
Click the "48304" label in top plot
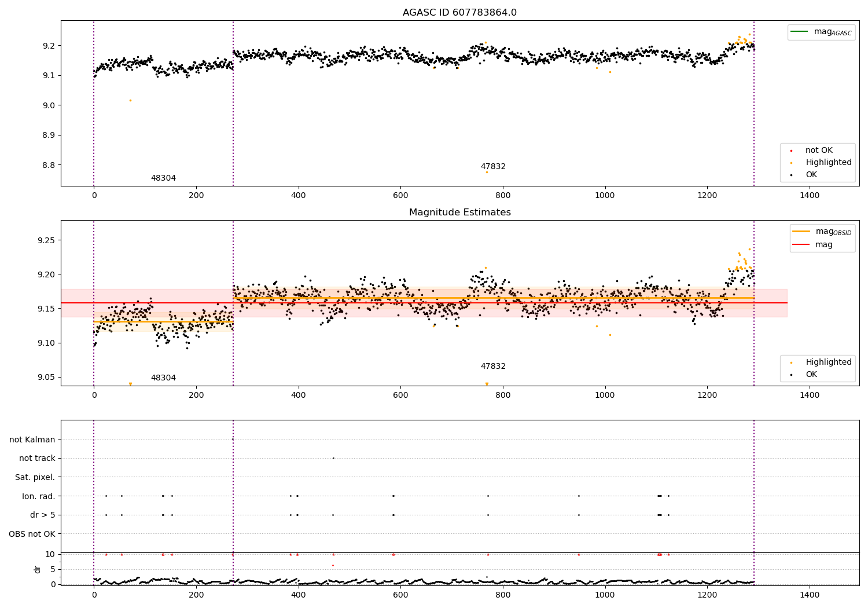[163, 178]
